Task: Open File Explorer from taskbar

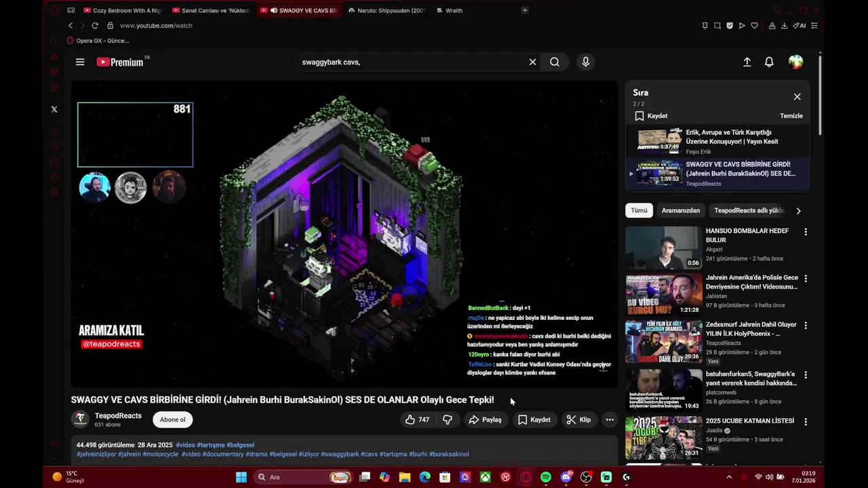Action: tap(405, 477)
